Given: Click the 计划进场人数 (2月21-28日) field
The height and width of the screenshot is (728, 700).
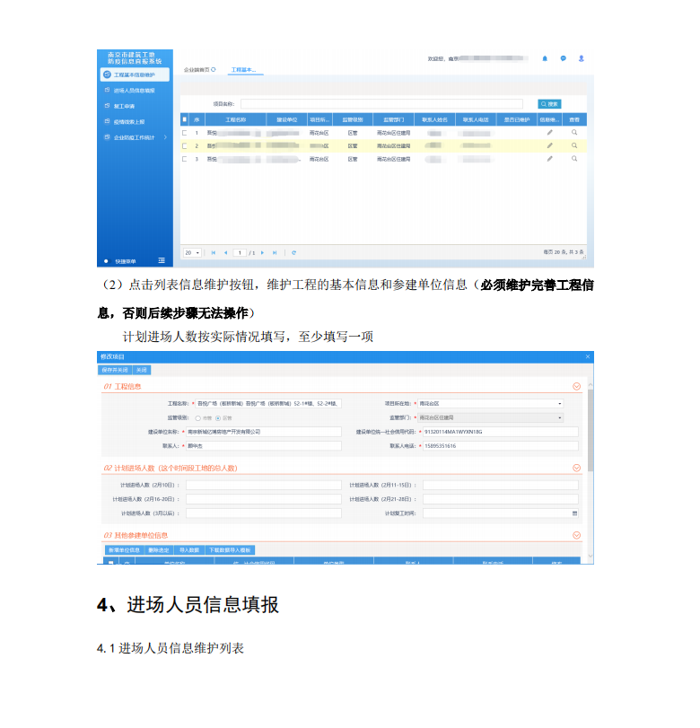Looking at the screenshot, I should [501, 499].
